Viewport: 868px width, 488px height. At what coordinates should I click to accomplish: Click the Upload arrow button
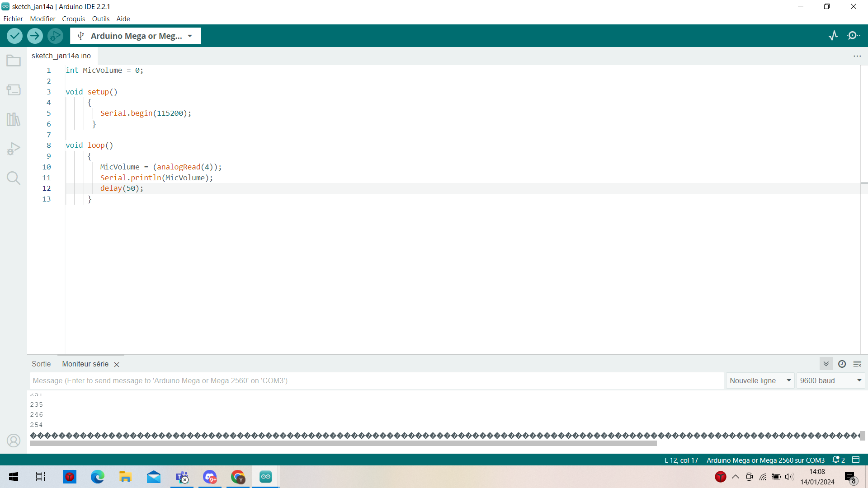(x=35, y=36)
